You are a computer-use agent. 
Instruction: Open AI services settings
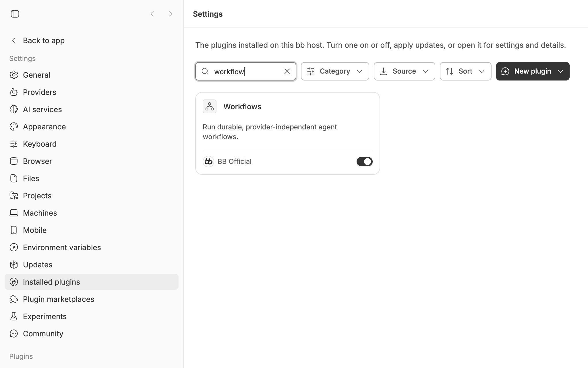pyautogui.click(x=92, y=109)
